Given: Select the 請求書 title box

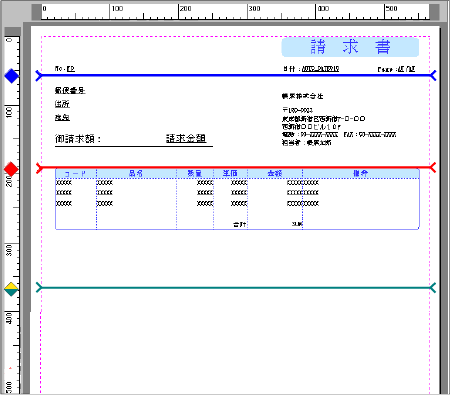Looking at the screenshot, I should (x=350, y=47).
